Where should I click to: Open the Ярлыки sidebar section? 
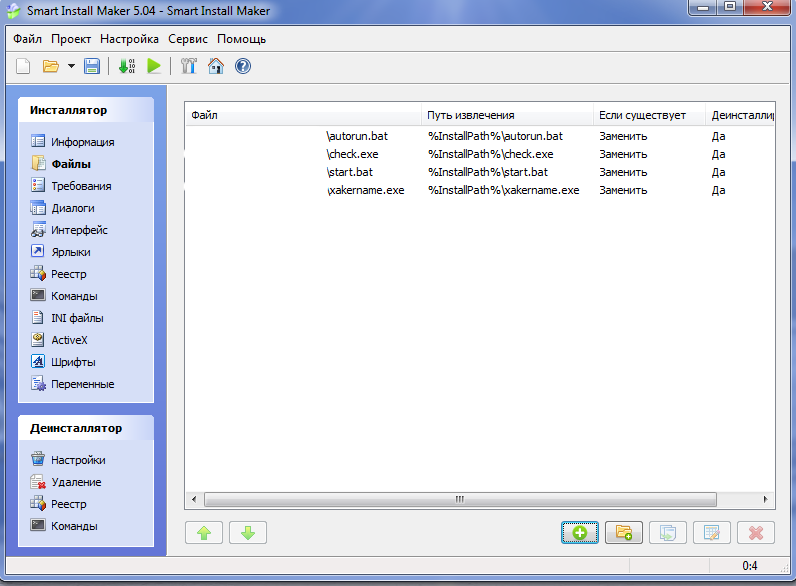tap(71, 252)
